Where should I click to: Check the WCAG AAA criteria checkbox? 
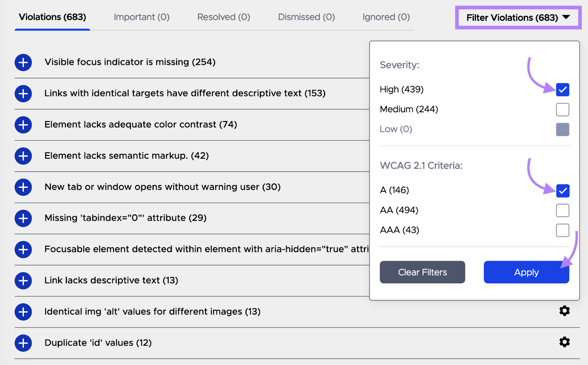tap(563, 230)
